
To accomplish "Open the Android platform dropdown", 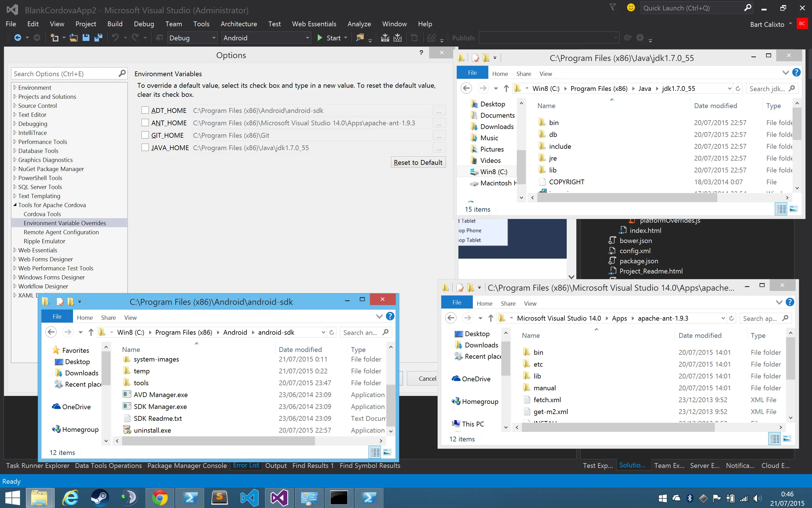I will pos(266,38).
